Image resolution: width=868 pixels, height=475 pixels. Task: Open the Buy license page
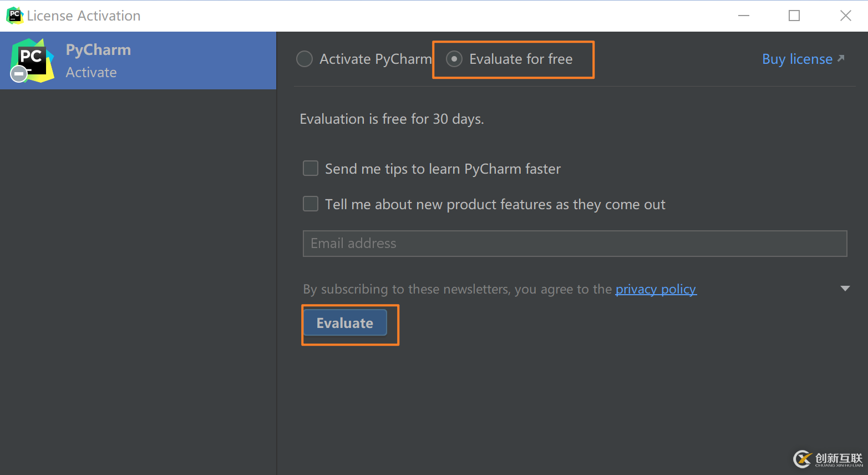tap(797, 58)
